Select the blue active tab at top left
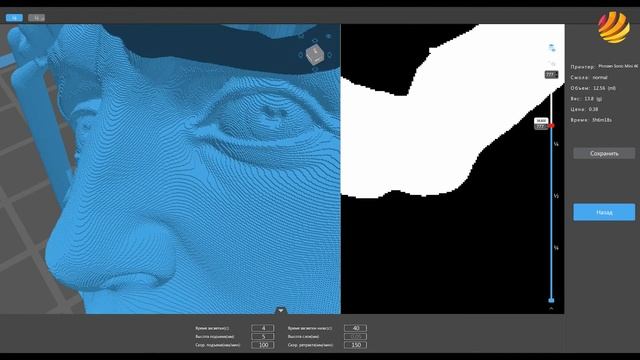 tap(14, 18)
